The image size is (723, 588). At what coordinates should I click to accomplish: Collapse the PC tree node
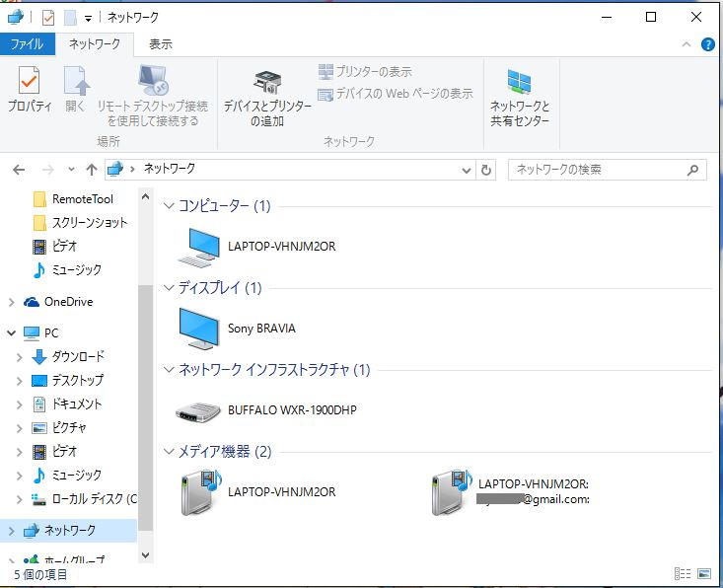click(12, 332)
